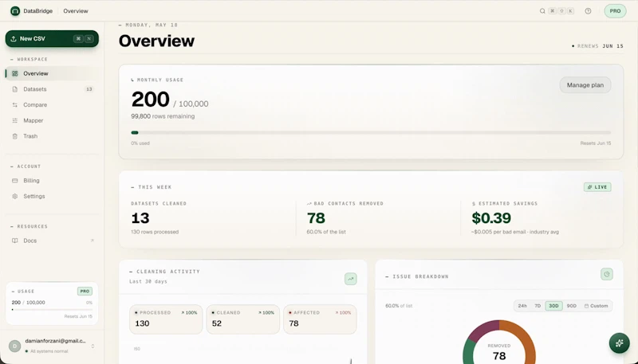
Task: Click the Billing card icon
Action: 15,180
